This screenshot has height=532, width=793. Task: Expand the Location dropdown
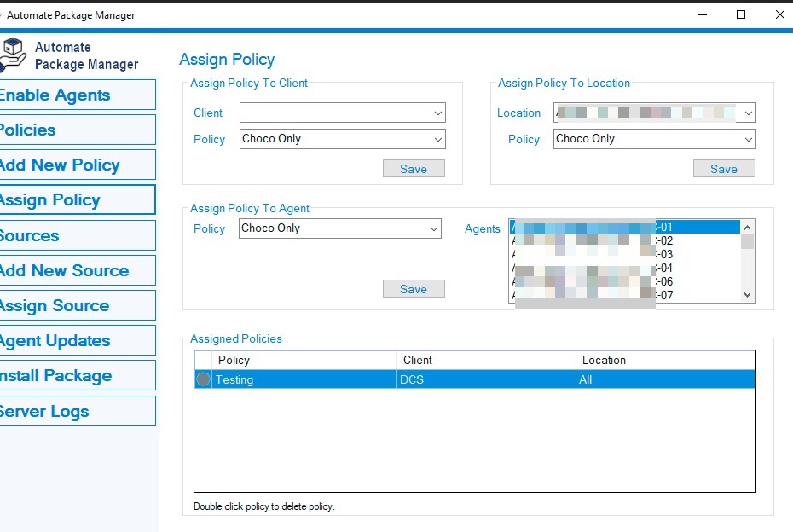pyautogui.click(x=654, y=113)
